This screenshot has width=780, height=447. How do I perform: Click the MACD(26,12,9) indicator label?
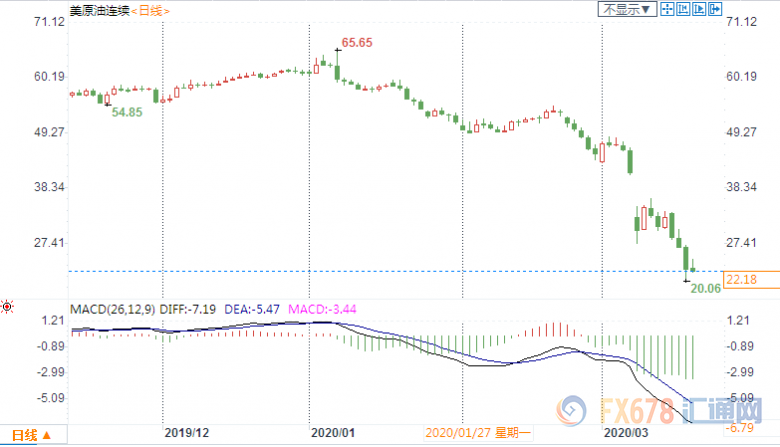coord(112,309)
